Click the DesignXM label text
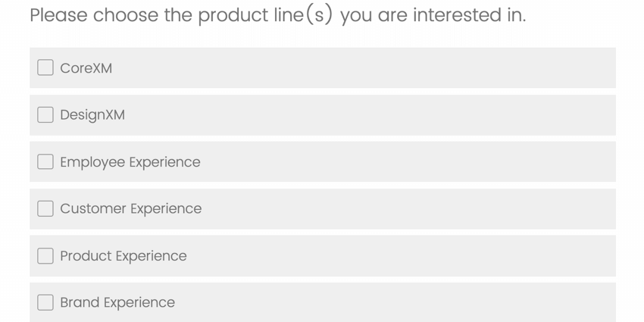 pyautogui.click(x=92, y=115)
